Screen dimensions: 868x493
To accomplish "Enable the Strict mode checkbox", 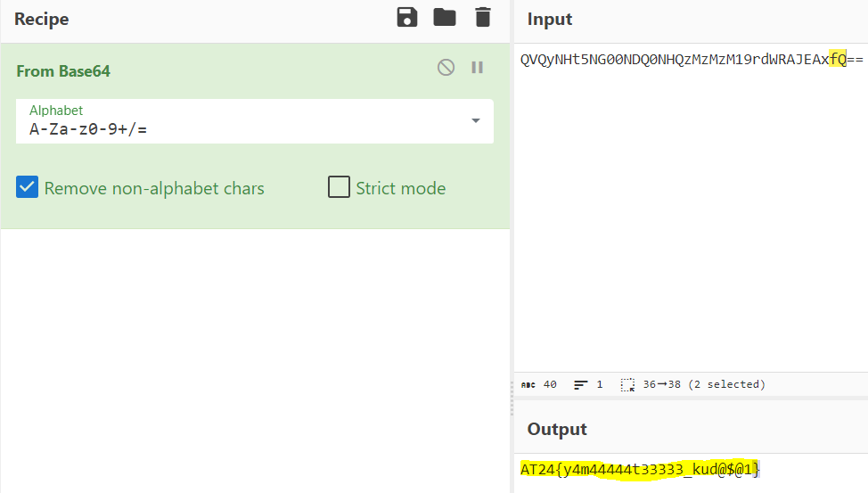I will (x=339, y=187).
